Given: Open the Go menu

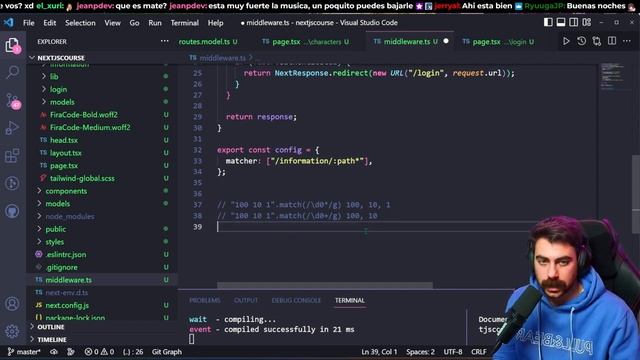Looking at the screenshot, I should 134,23.
